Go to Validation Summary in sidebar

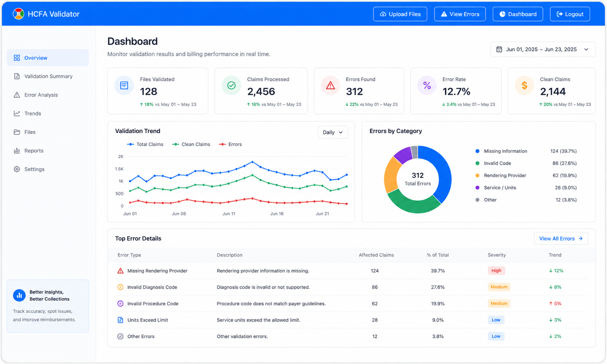click(48, 76)
